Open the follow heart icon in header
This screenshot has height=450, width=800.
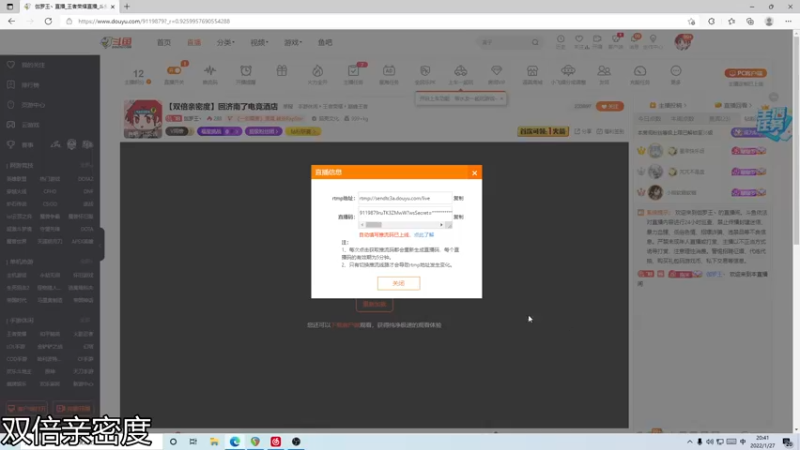[579, 39]
